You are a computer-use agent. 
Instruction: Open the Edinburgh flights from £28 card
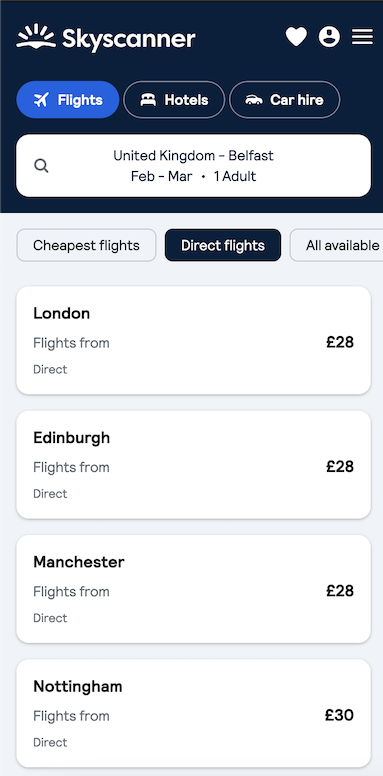[193, 465]
